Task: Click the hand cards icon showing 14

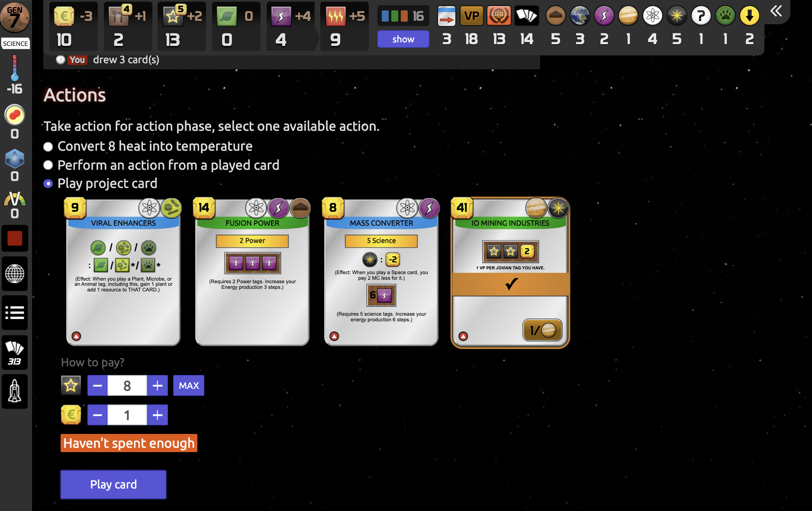Action: (x=527, y=15)
